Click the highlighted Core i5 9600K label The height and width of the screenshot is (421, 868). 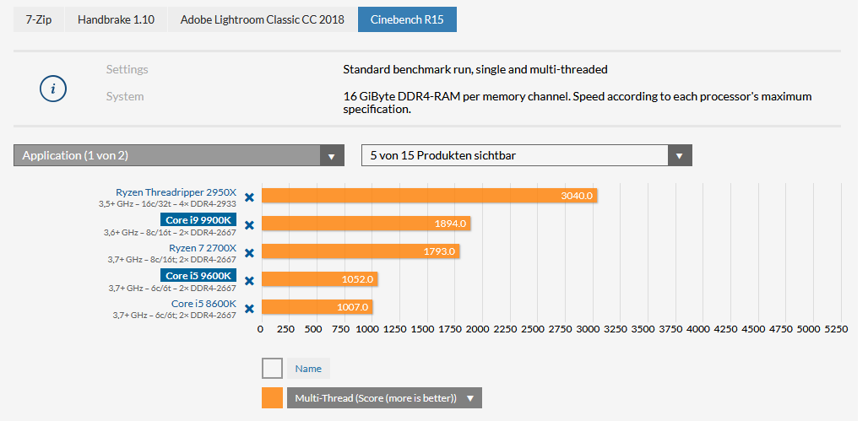[198, 276]
